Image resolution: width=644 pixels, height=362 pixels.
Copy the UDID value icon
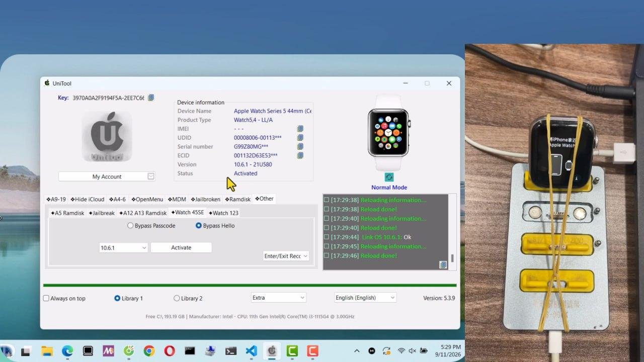click(x=300, y=138)
